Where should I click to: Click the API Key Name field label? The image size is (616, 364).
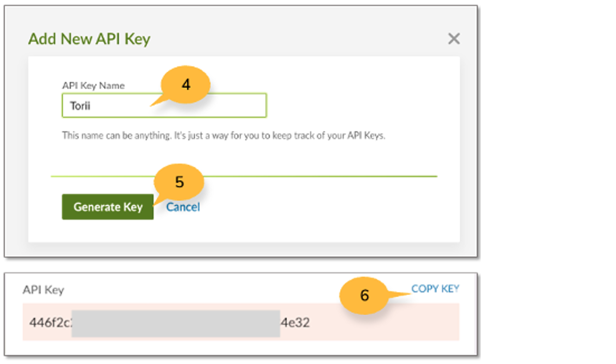[93, 85]
